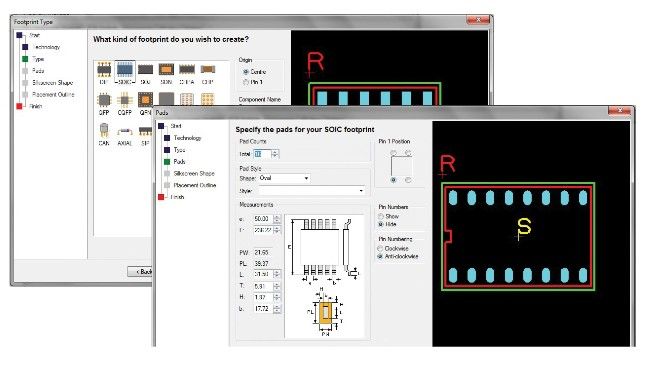
Task: Select Hide under Pin Numbers
Action: pos(381,225)
